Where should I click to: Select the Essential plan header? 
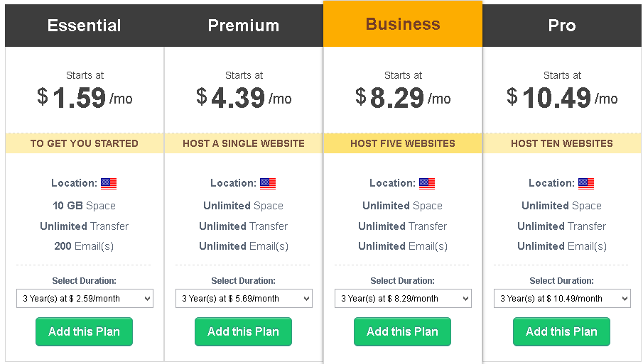coord(85,26)
